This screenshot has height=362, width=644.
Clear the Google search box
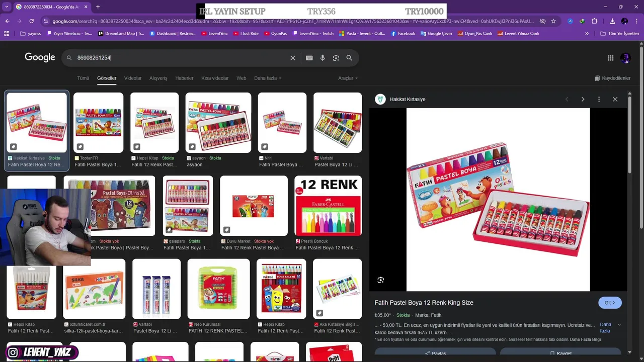click(293, 58)
